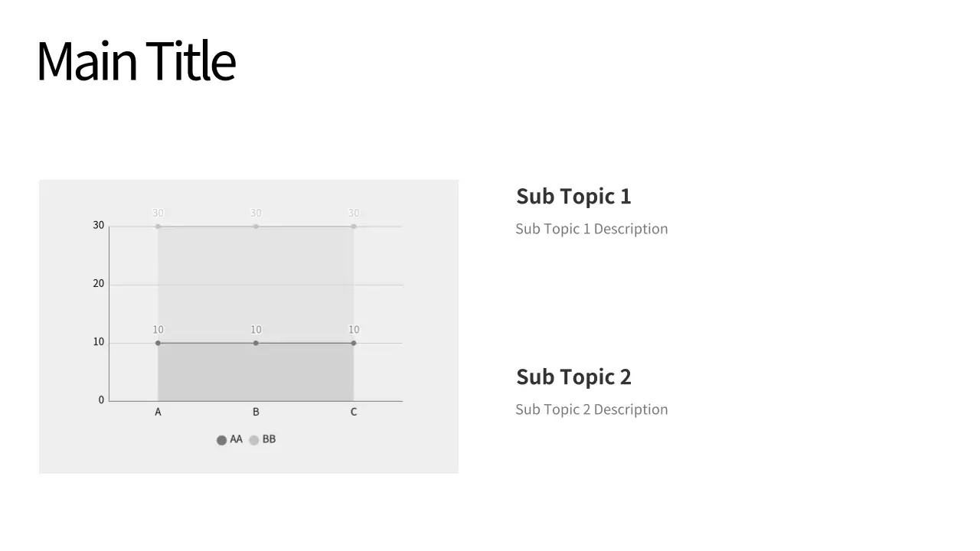Click the y-axis tick label "20"
Screen dimensions: 980x551
tap(99, 284)
